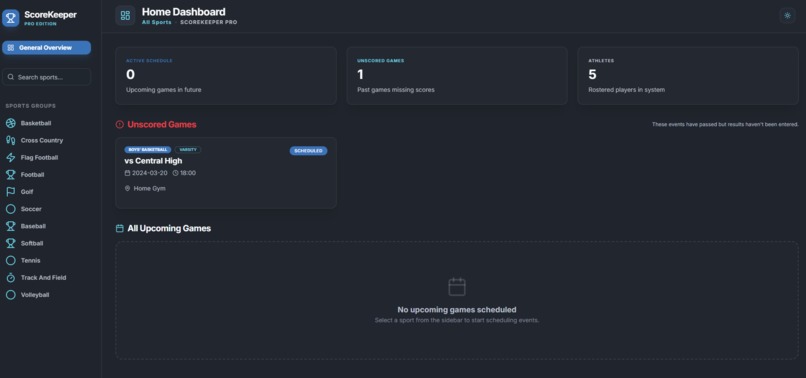Click the dashboard grid icon beside Home Dashboard
Viewport: 806px width, 378px height.
pos(125,15)
